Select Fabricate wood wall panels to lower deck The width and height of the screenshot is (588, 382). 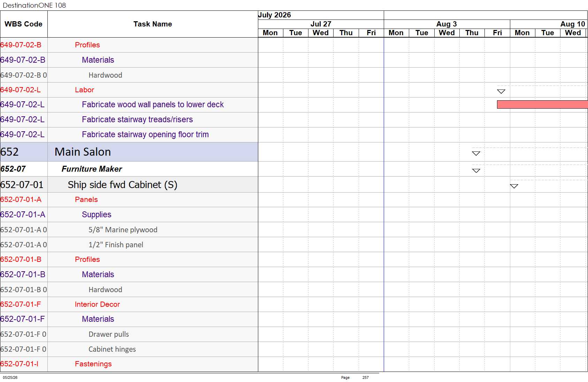click(x=129, y=105)
